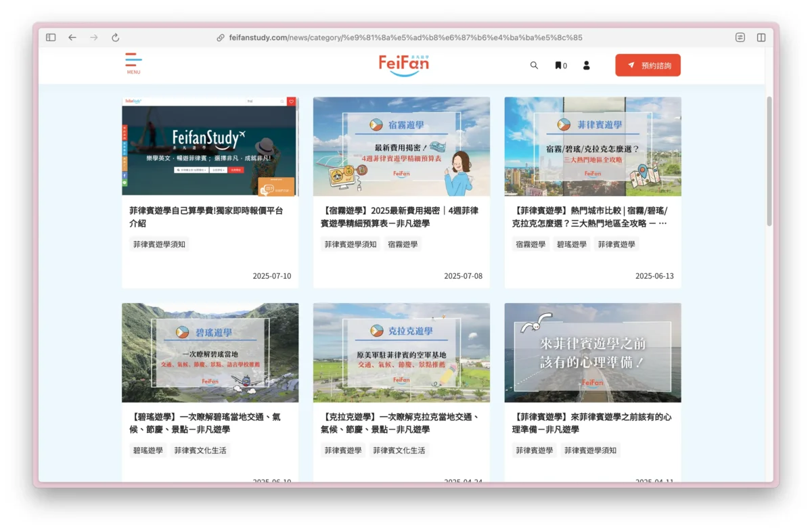Viewport: 812px width, 531px height.
Task: Select 宿霧遊學 tag on 熱門城市比較 card
Action: (x=531, y=244)
